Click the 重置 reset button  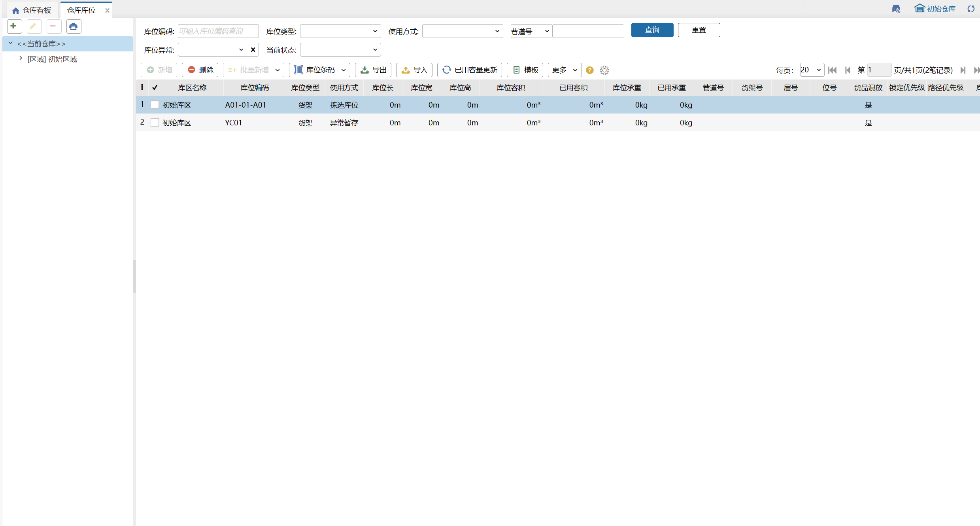pyautogui.click(x=699, y=30)
